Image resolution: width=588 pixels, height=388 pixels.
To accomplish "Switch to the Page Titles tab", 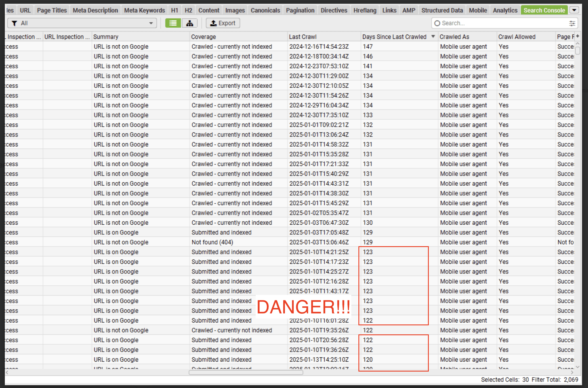I will coord(52,10).
